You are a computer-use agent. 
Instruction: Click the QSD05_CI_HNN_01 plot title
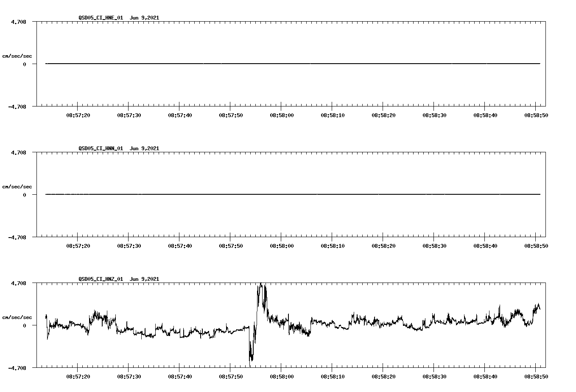click(x=119, y=148)
